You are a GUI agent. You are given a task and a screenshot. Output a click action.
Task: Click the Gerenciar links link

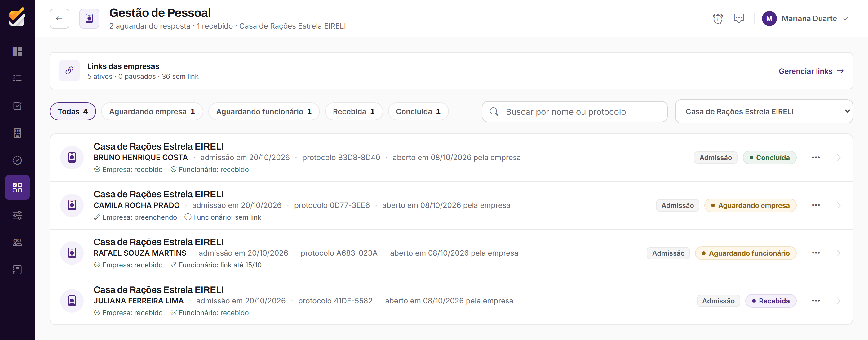[x=811, y=71]
